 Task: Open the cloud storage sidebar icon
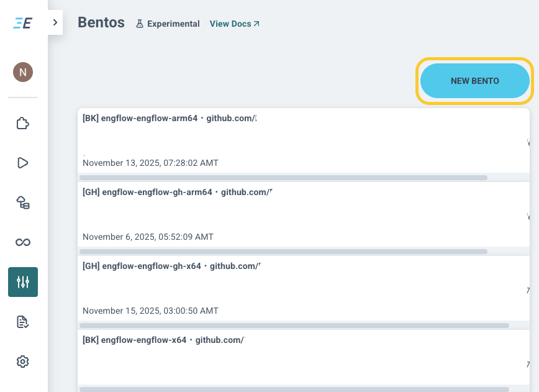pos(23,203)
